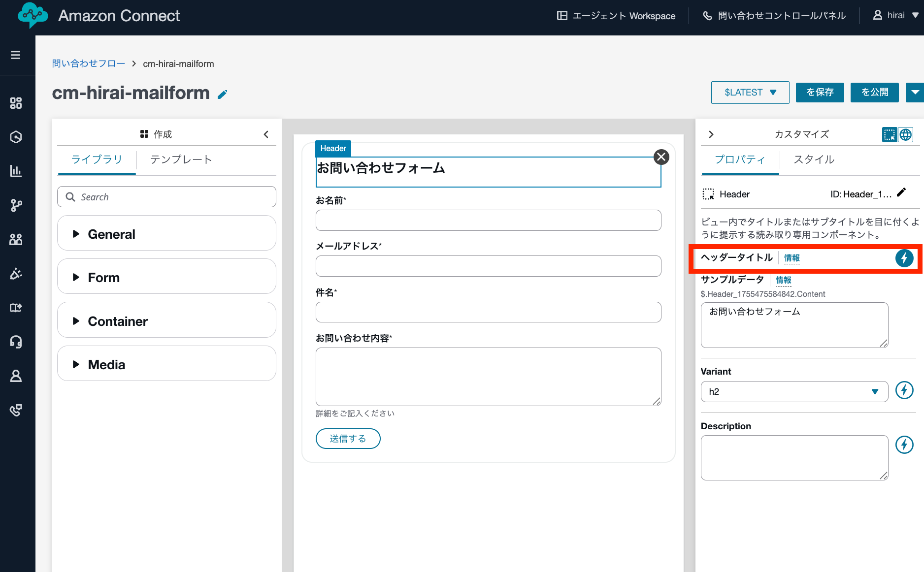Edit the Header ID pencil icon
924x572 pixels.
click(x=901, y=192)
